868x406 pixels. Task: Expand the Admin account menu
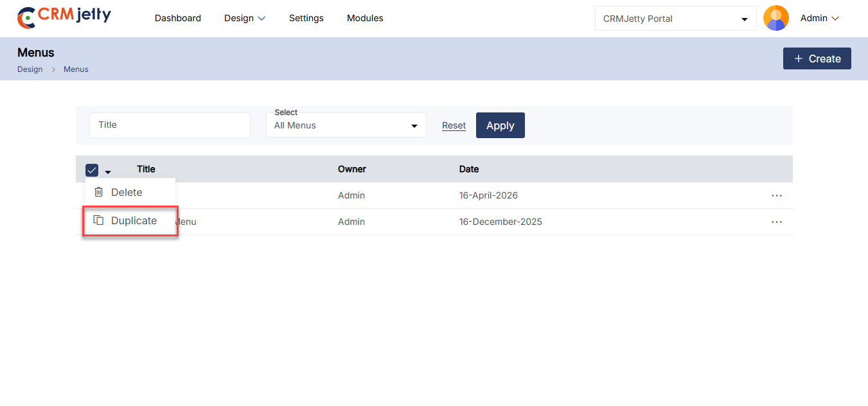[819, 18]
